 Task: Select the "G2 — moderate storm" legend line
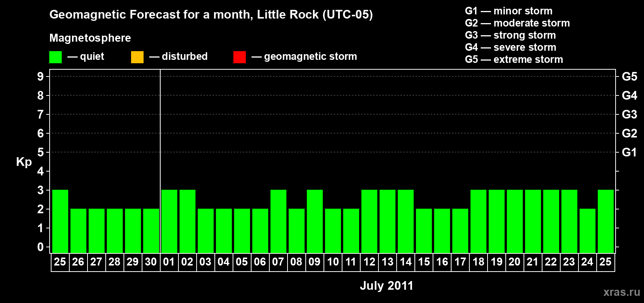point(517,23)
